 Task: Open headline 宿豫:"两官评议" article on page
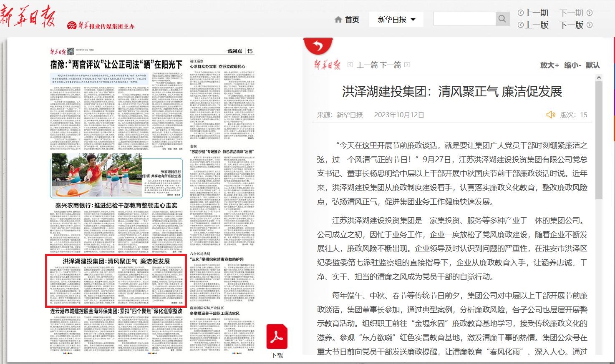116,65
